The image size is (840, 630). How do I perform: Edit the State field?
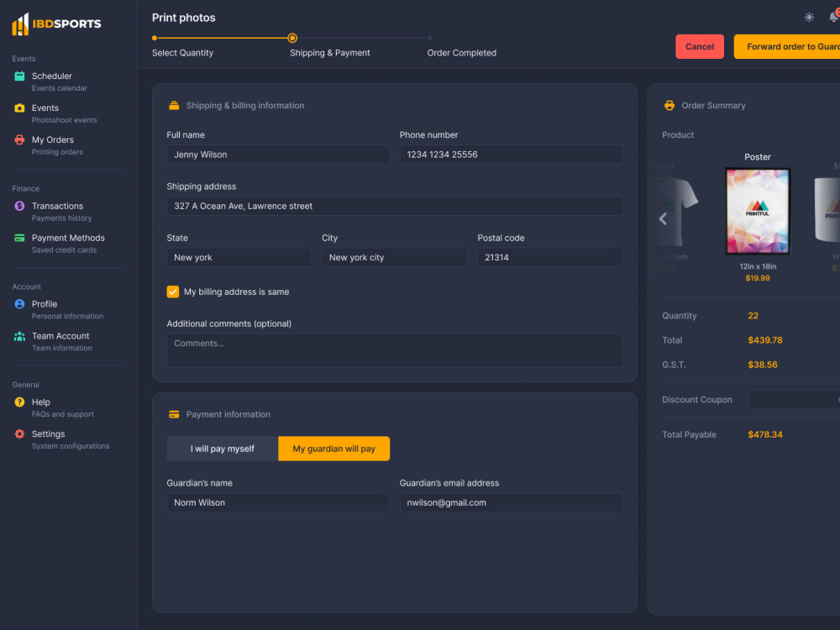pyautogui.click(x=239, y=257)
